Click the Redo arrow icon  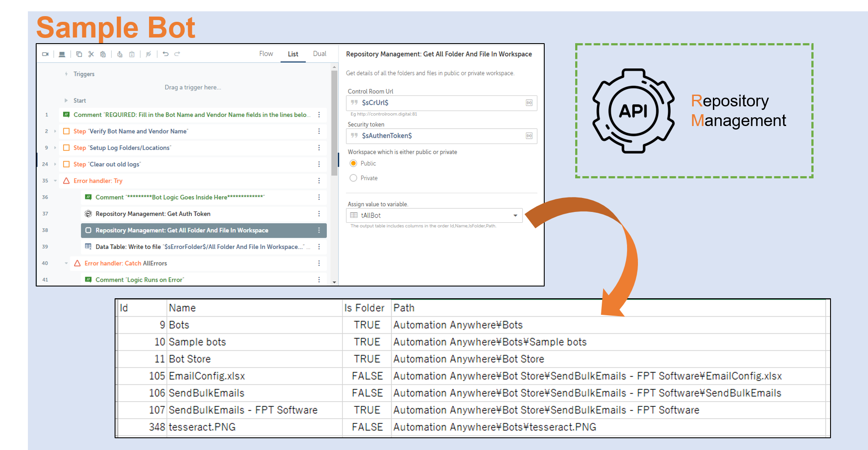coord(177,54)
